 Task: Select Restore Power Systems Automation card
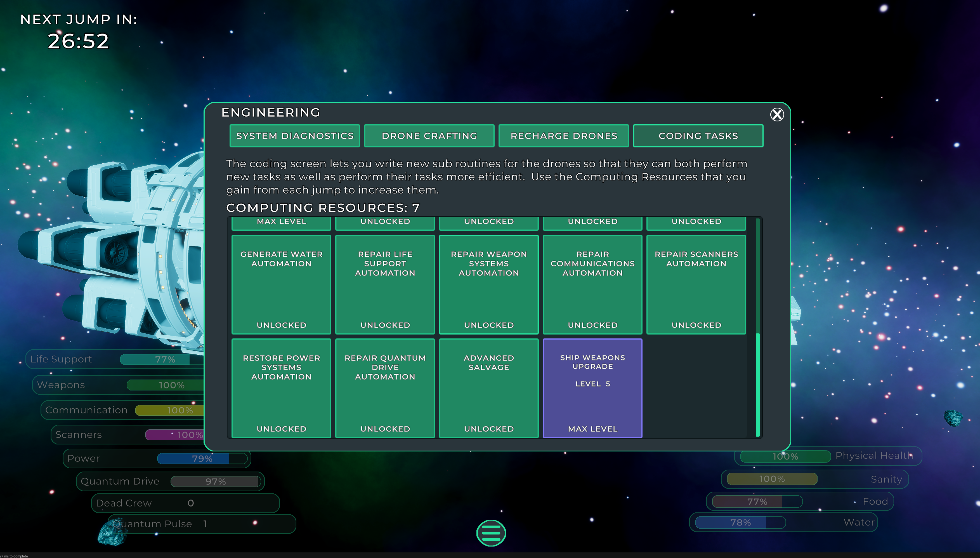click(x=281, y=388)
